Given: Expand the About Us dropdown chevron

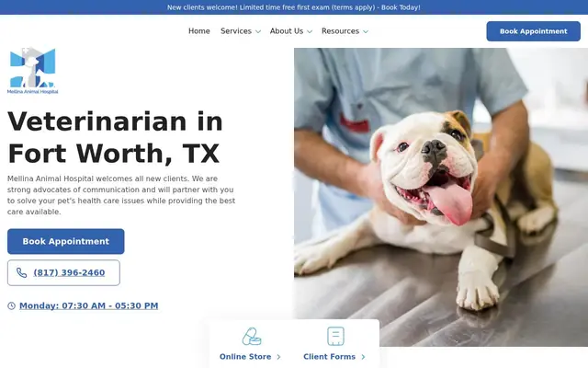Looking at the screenshot, I should point(310,31).
